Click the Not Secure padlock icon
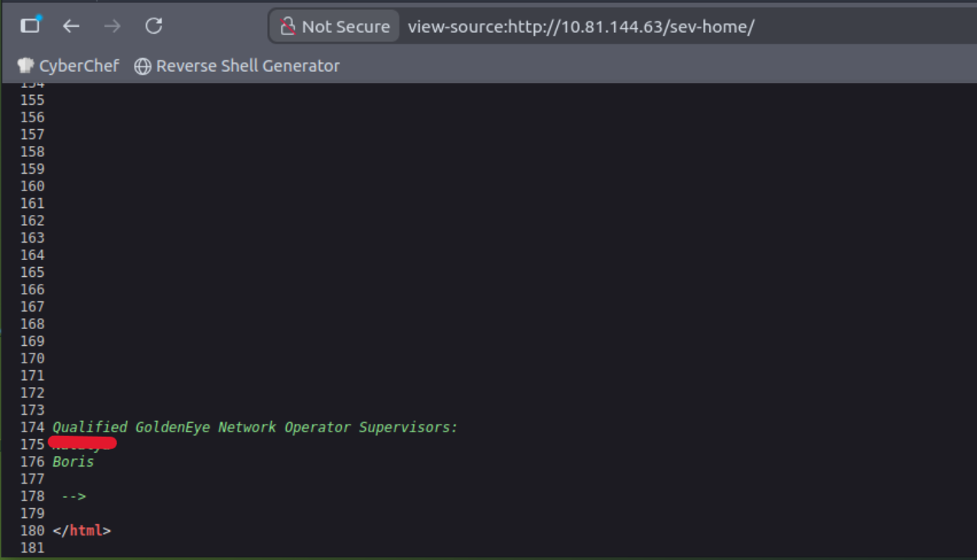 point(288,27)
